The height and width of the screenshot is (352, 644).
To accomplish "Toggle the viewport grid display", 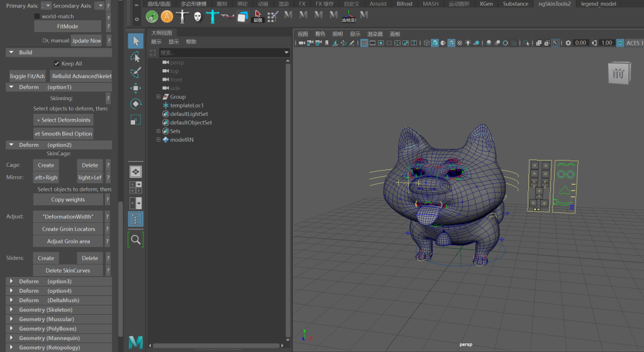I will [x=364, y=43].
